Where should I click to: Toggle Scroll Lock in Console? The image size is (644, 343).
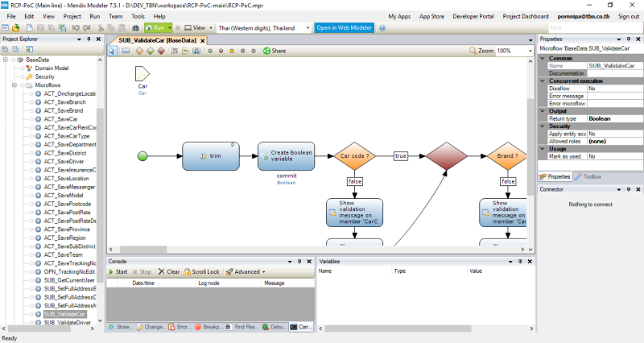click(202, 272)
